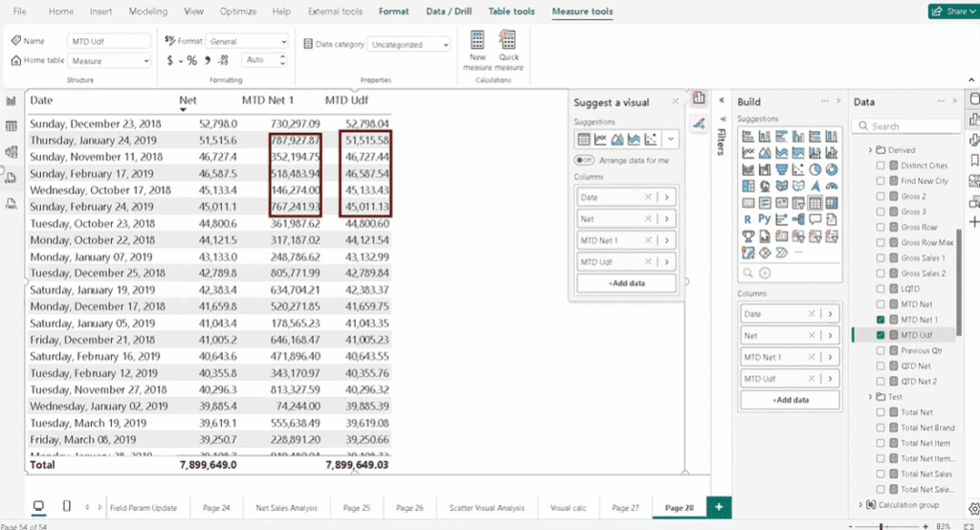The width and height of the screenshot is (980, 530).
Task: Select the Q&A speech bubble visual
Action: (x=814, y=219)
